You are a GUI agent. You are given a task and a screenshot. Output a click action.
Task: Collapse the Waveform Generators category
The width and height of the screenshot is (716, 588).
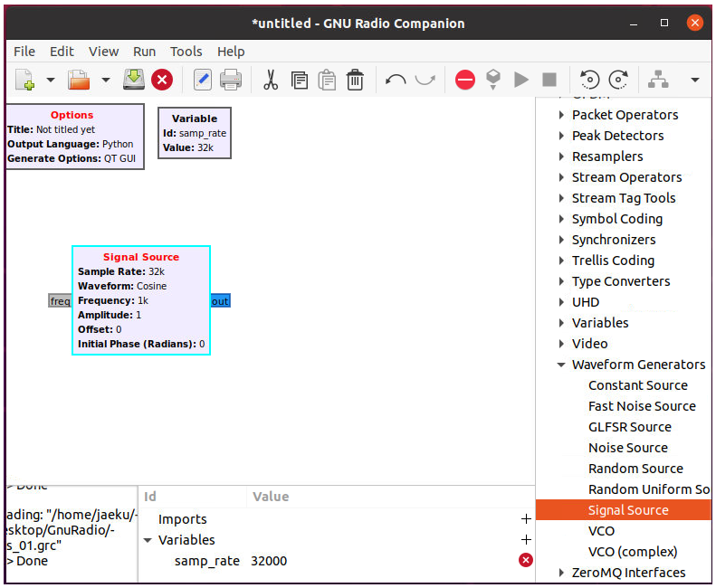click(x=561, y=365)
